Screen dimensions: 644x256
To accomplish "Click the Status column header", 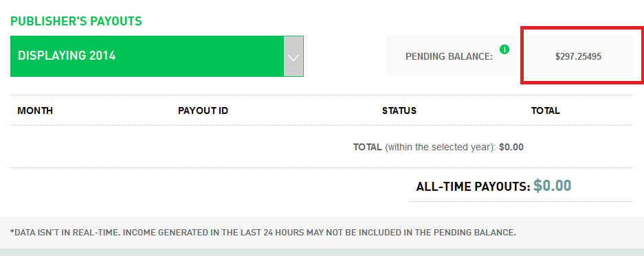I will (x=399, y=110).
